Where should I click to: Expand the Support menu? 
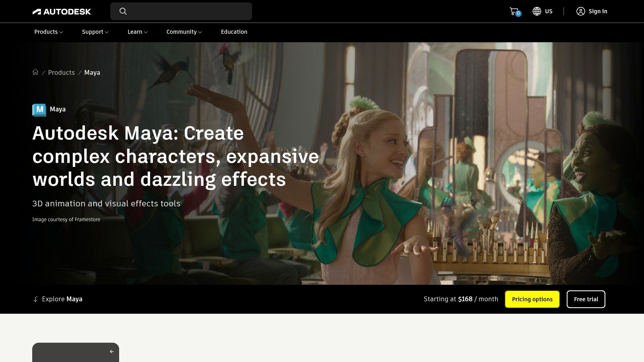pos(95,32)
